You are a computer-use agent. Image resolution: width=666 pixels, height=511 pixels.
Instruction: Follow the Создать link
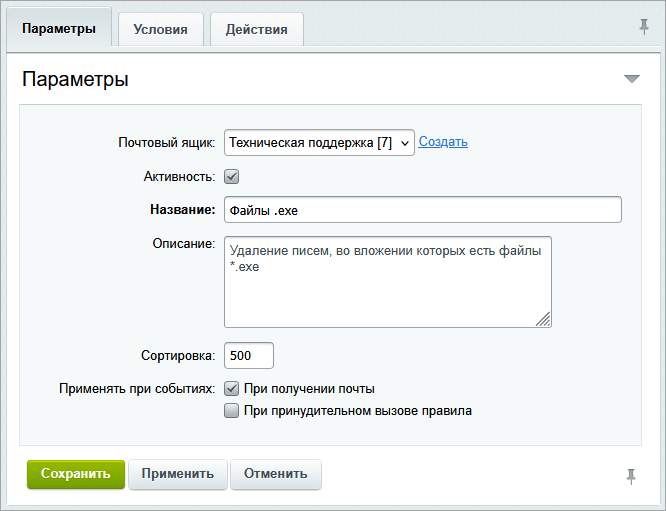point(443,142)
